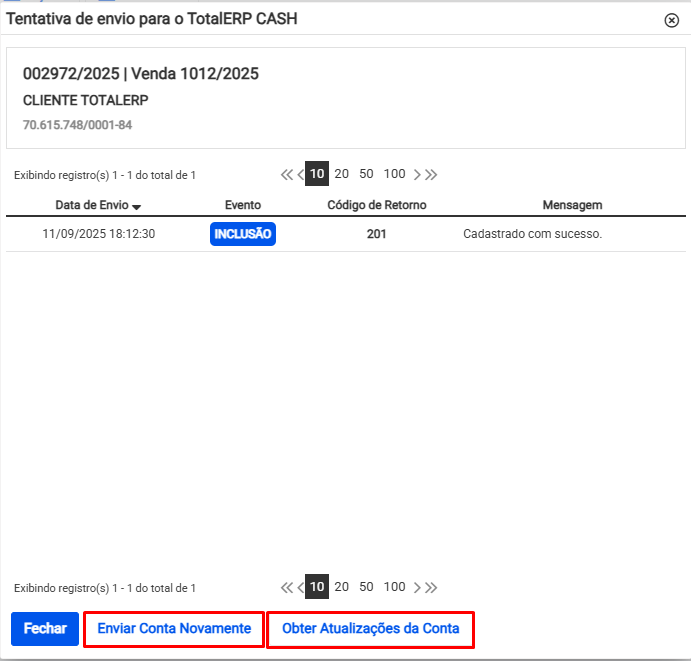The image size is (691, 661).
Task: Show 20 records per page in upper paginator
Action: pyautogui.click(x=341, y=174)
